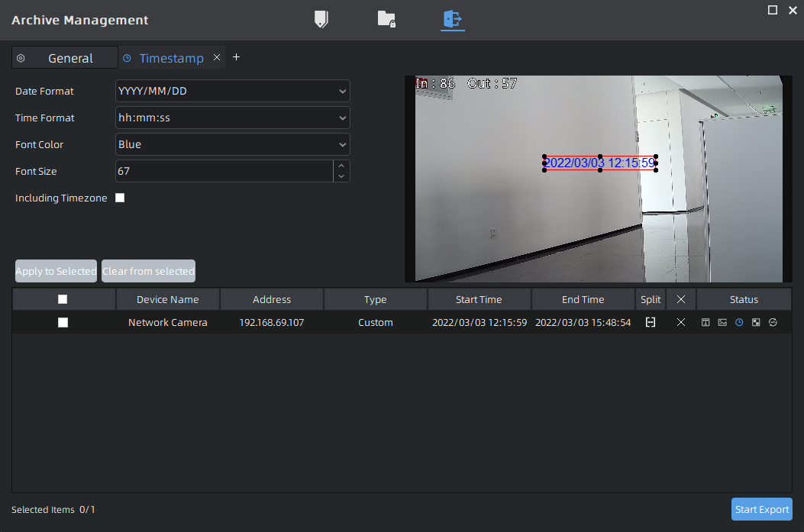Open the tag management icon in header
The height and width of the screenshot is (532, 804).
point(321,19)
